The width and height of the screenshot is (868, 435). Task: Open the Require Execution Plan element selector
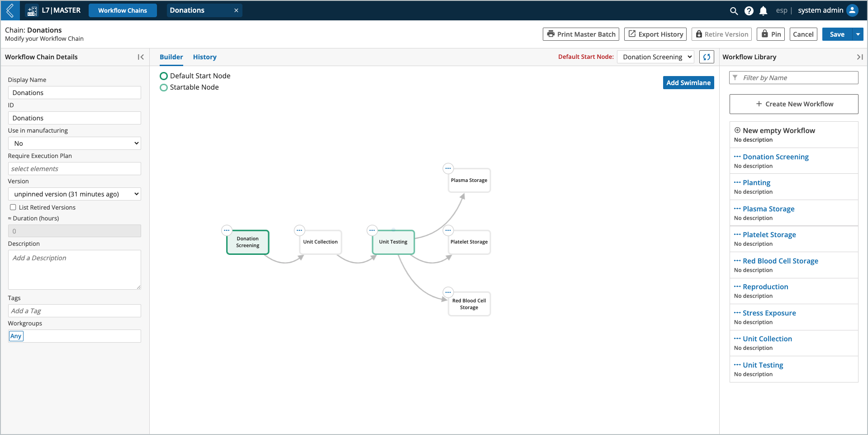tap(75, 169)
